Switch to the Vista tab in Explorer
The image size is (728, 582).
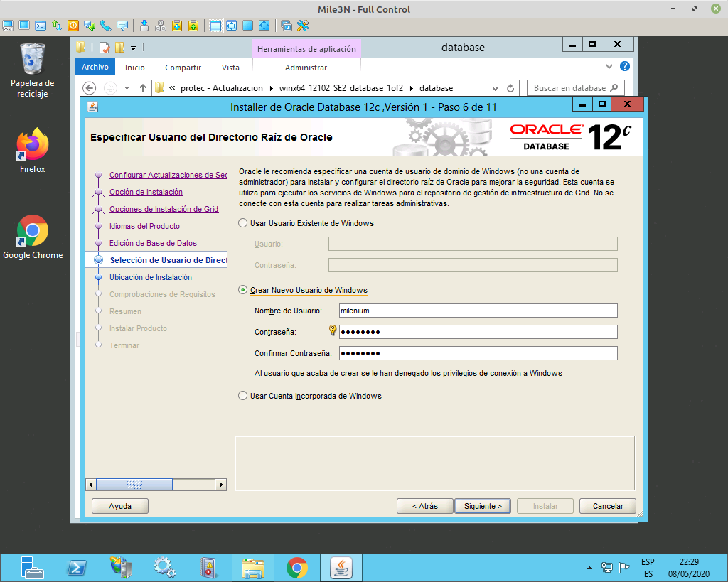point(230,66)
